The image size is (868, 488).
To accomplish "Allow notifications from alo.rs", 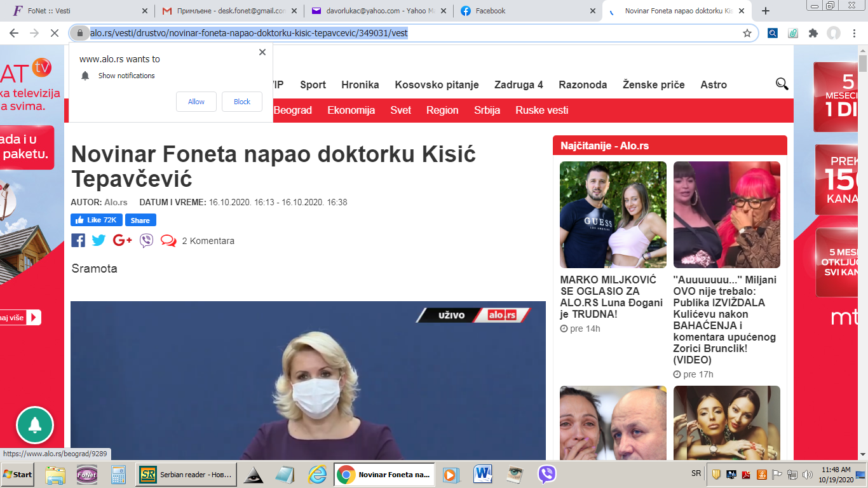I will click(x=196, y=102).
